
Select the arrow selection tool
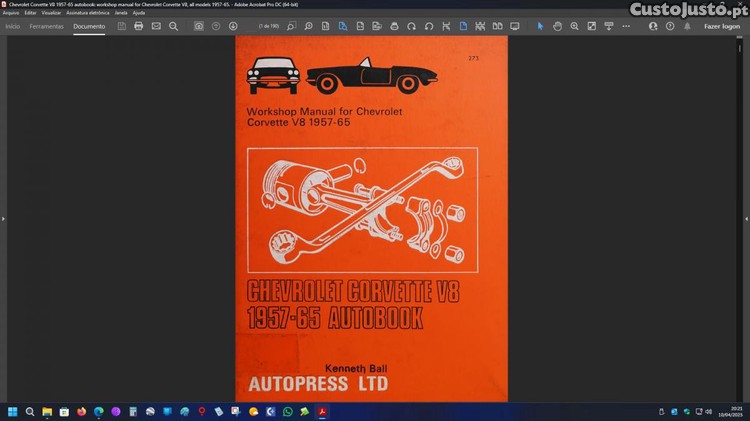coord(540,26)
